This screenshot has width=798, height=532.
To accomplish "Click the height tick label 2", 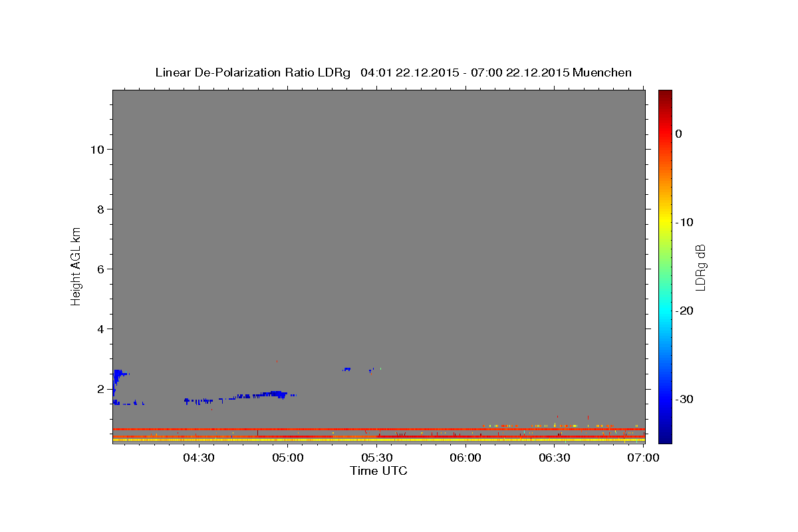I will [101, 389].
